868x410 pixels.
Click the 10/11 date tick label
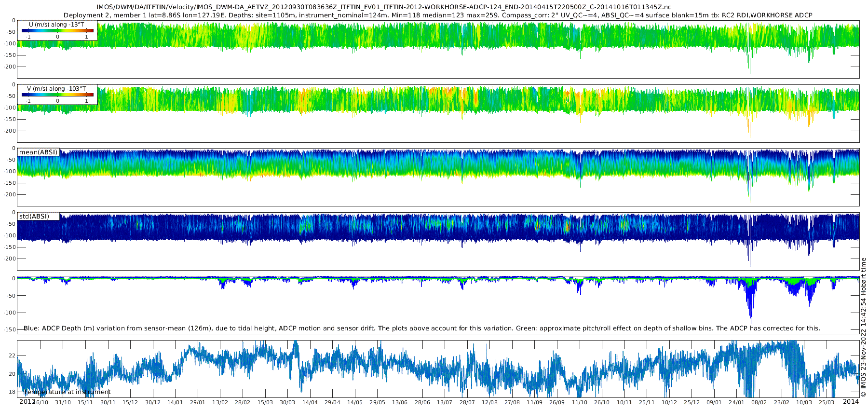point(624,403)
